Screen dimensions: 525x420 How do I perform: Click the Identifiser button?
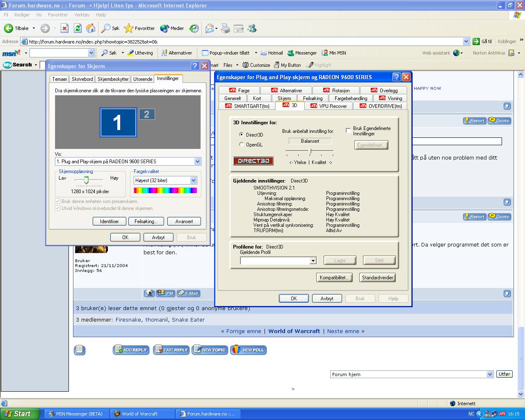(110, 221)
